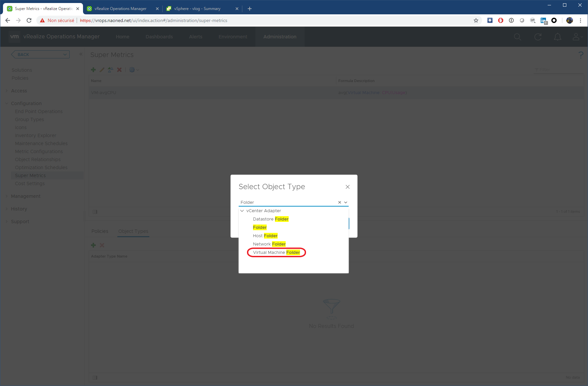This screenshot has height=386, width=588.
Task: Toggle the object type dropdown arrow
Action: 346,203
